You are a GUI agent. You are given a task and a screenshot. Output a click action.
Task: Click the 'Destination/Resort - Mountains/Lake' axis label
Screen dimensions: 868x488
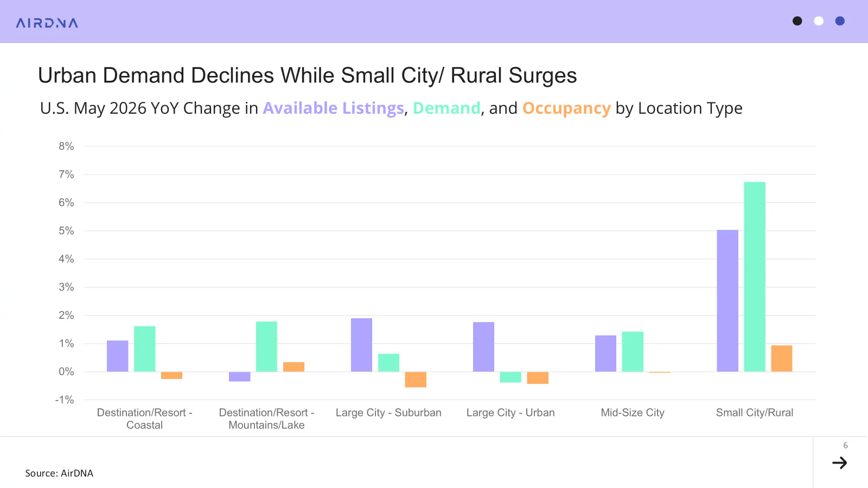[x=266, y=419]
